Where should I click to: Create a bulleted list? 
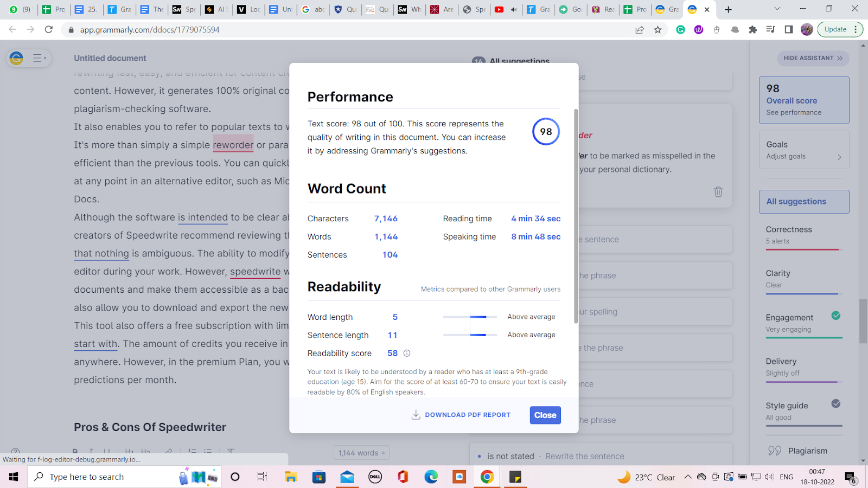point(208,452)
